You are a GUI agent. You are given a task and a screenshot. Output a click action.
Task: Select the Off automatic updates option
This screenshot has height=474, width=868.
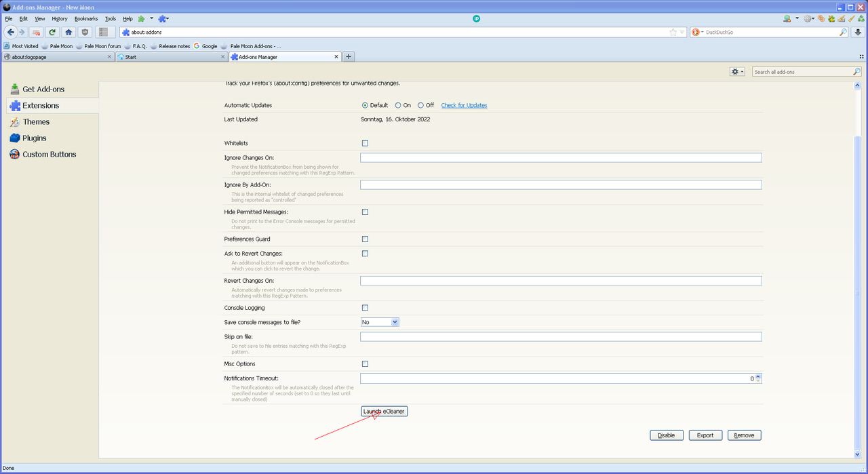pos(421,105)
